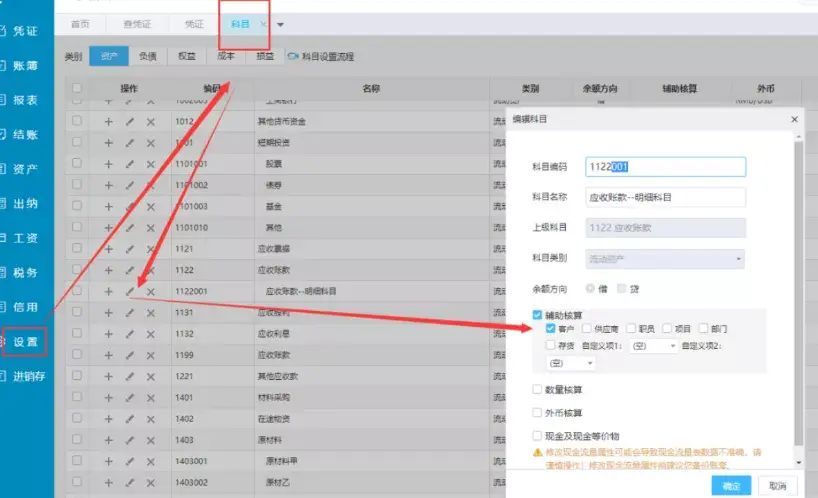818x498 pixels.
Task: Toggle the 数量核算 checkbox
Action: (x=538, y=390)
